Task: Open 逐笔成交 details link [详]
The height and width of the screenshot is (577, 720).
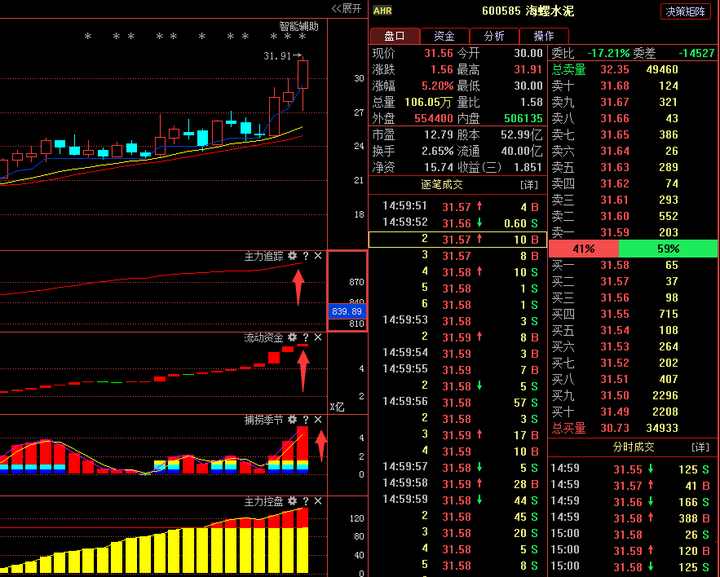Action: 529,185
